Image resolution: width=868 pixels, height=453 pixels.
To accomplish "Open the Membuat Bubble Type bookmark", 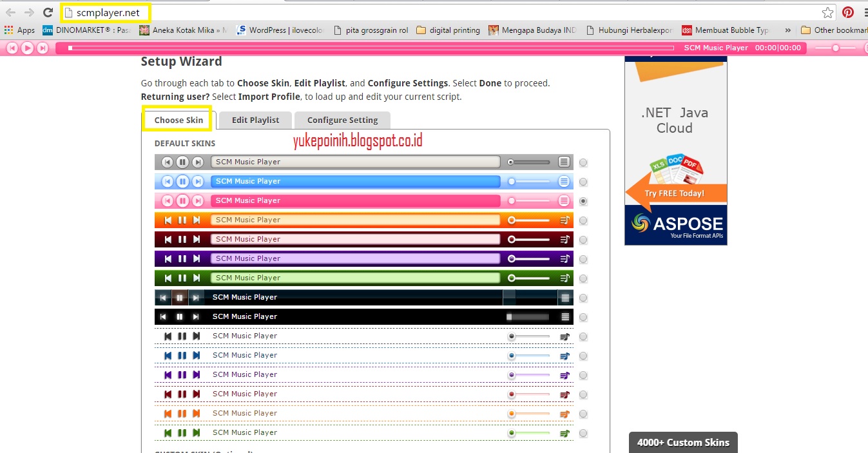I will [x=726, y=30].
